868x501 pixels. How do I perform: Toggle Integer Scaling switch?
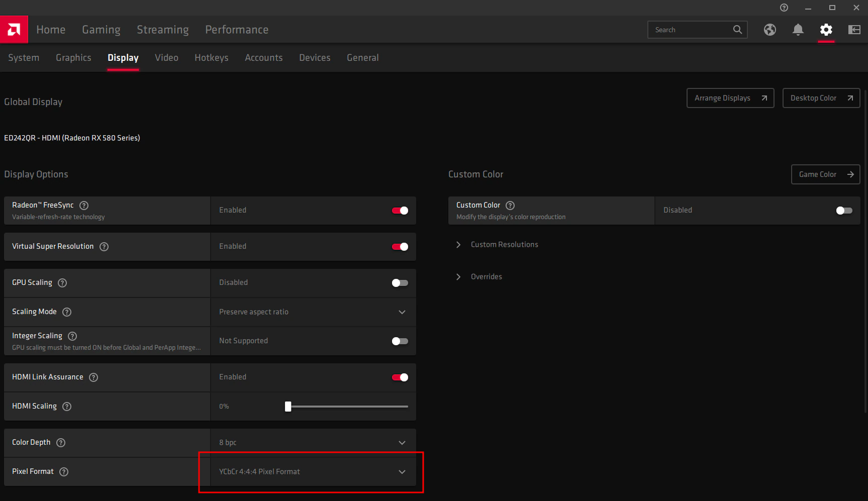(x=400, y=341)
